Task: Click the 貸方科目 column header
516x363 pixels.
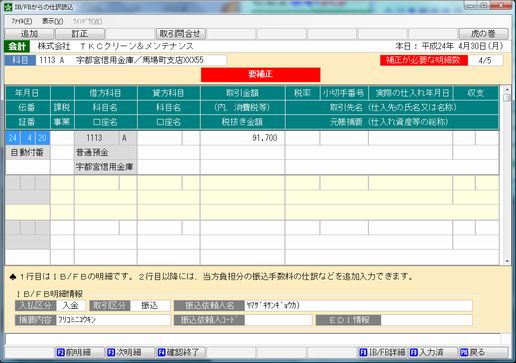Action: [169, 93]
